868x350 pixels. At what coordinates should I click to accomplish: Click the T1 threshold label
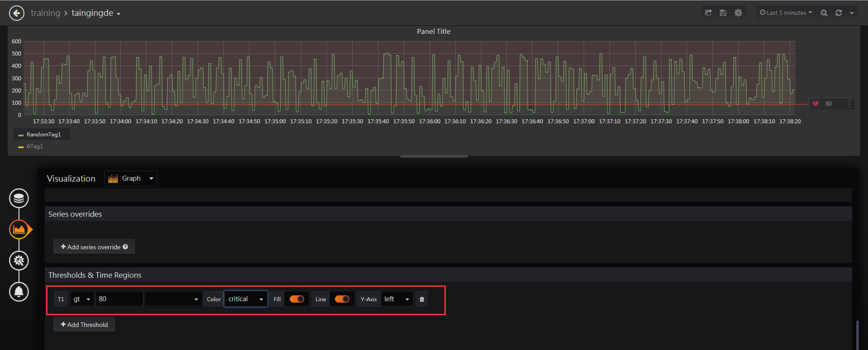click(61, 299)
